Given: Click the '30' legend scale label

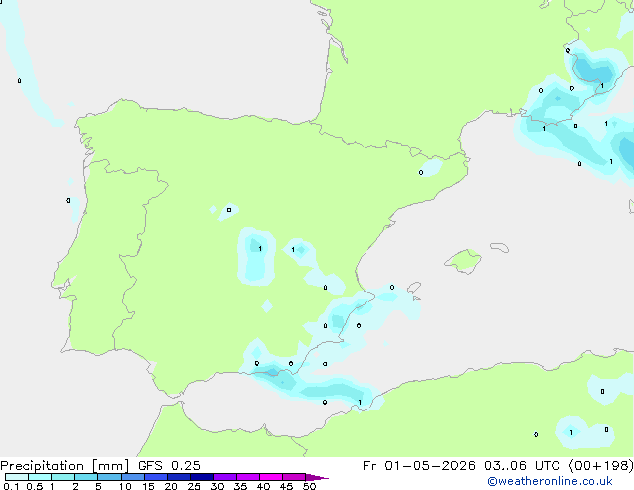Looking at the screenshot, I should click(217, 486).
